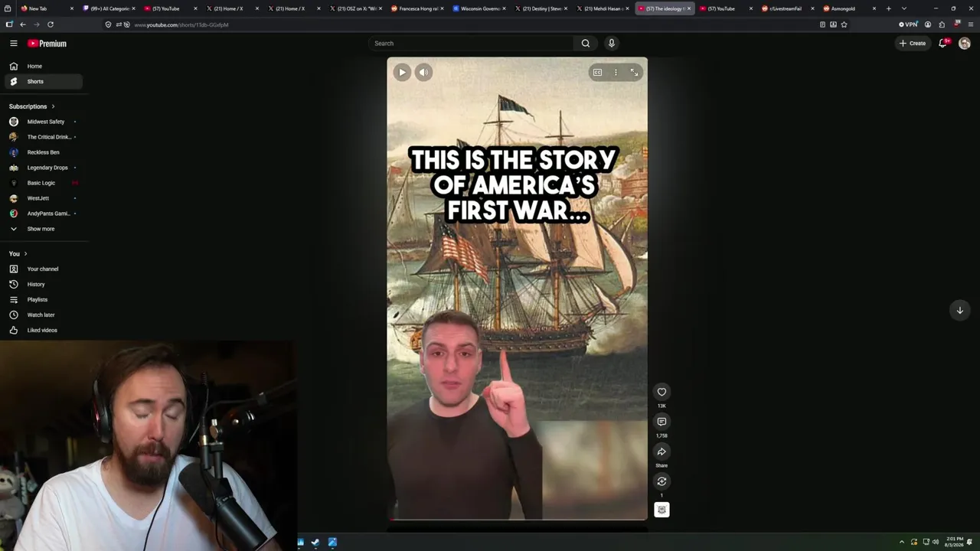Open the Watch later list
Viewport: 980px width, 551px height.
click(x=43, y=315)
